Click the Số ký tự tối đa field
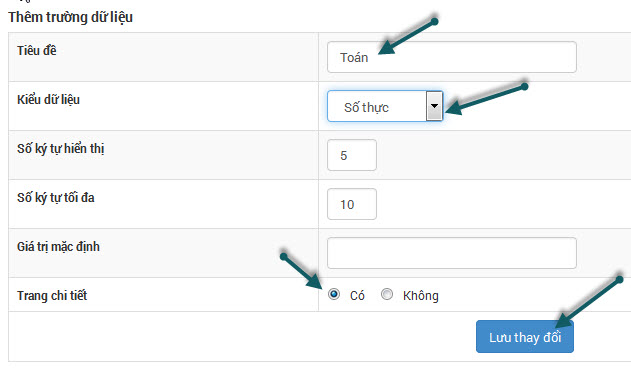Image resolution: width=631 pixels, height=377 pixels. tap(352, 204)
